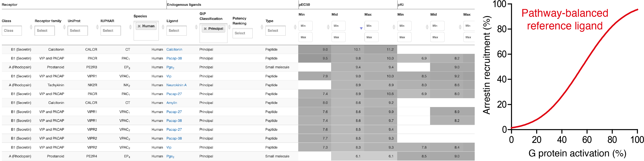Sort by the Class column arrows

coord(31,27)
